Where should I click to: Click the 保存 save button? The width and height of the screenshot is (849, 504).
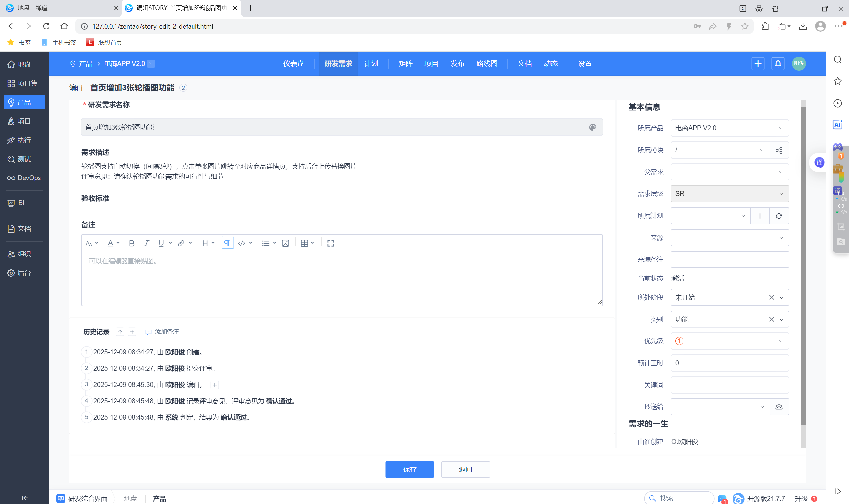[409, 469]
